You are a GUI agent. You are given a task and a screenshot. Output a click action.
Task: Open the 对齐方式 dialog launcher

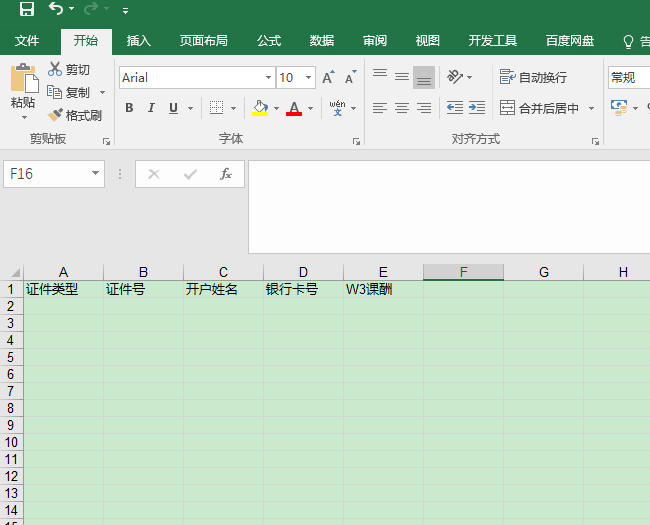pos(596,142)
